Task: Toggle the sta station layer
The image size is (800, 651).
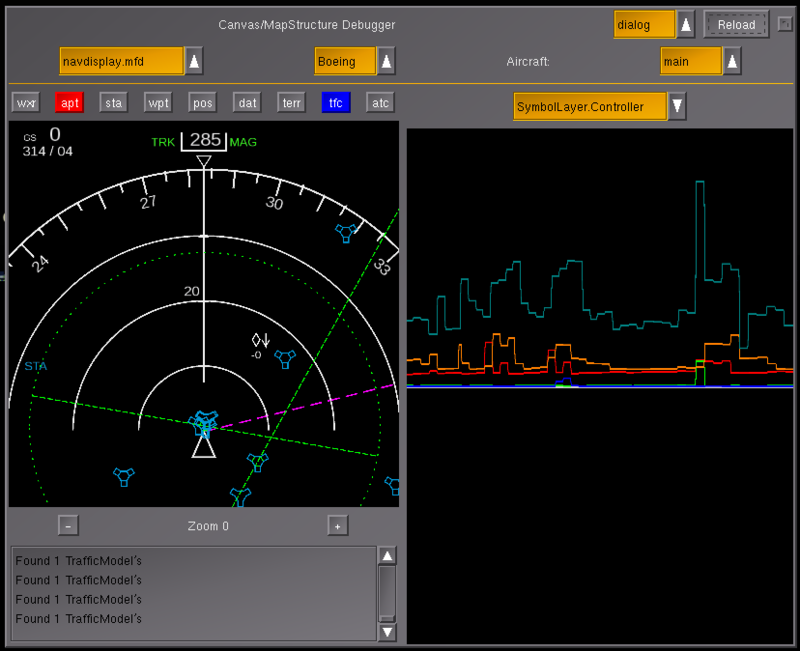Action: pos(114,101)
